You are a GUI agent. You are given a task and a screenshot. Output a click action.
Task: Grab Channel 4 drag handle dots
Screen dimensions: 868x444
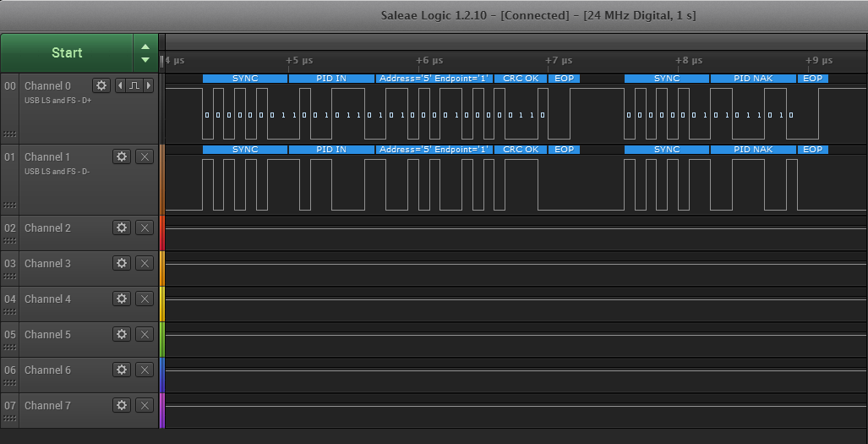coord(10,311)
